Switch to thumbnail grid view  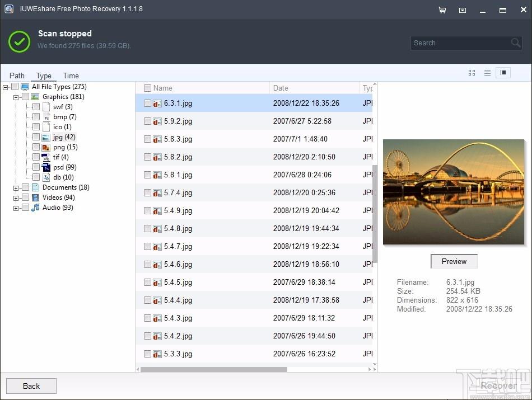[x=472, y=73]
